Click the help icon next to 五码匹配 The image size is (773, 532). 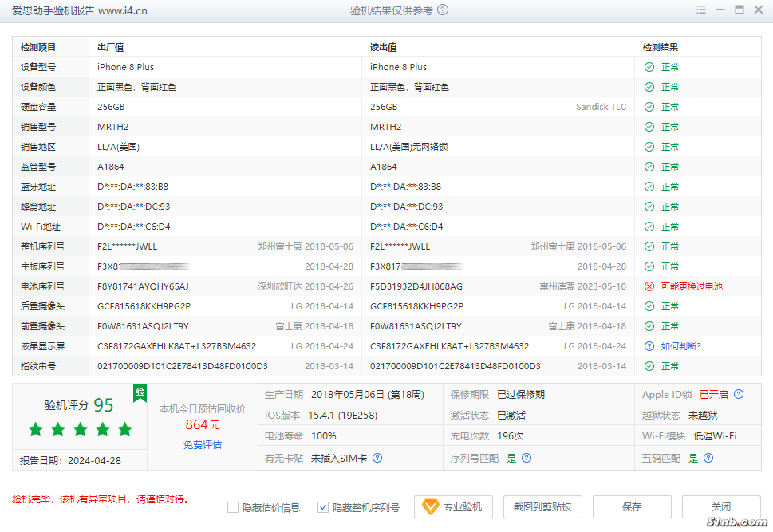click(708, 458)
